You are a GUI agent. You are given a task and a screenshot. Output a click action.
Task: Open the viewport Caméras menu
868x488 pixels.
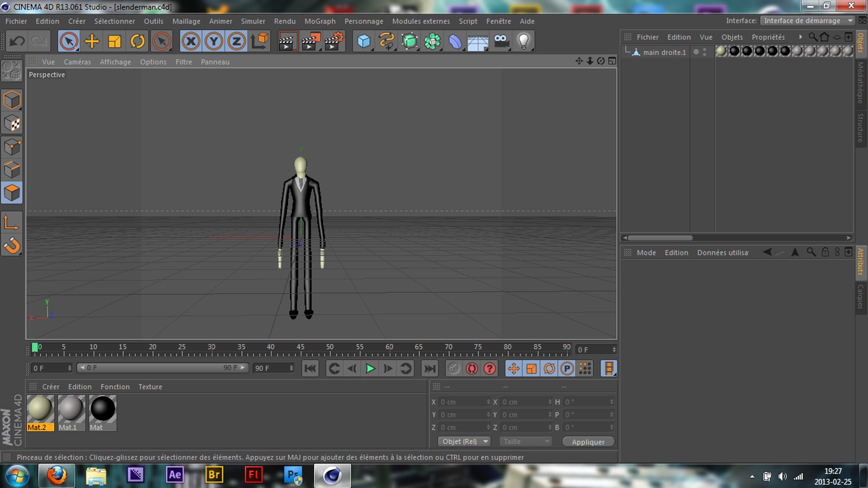77,62
